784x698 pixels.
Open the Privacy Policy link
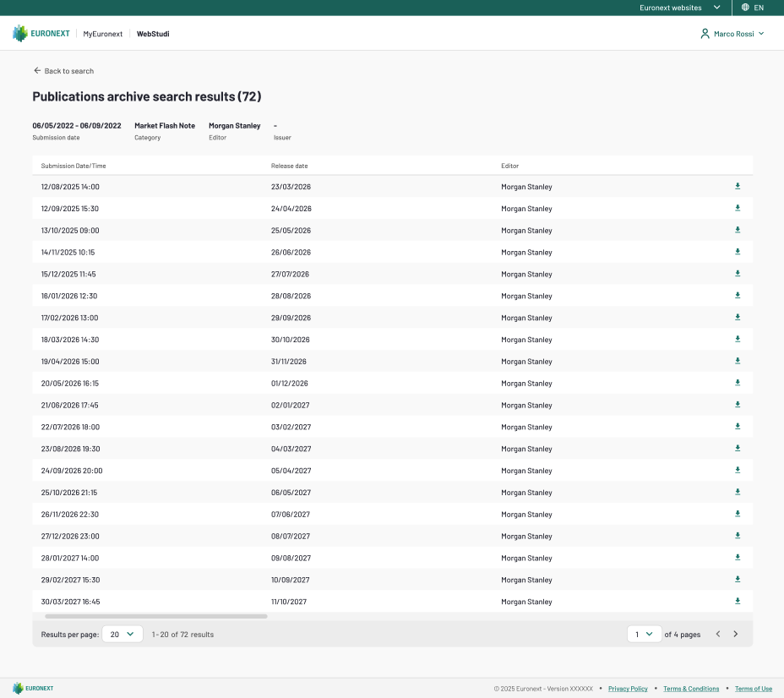click(x=628, y=689)
